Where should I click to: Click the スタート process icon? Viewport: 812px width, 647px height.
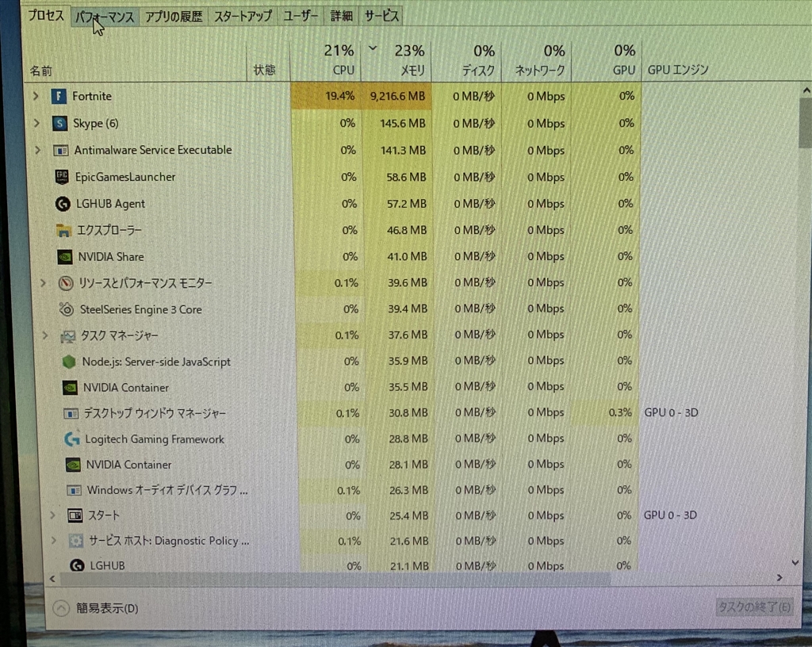[75, 515]
